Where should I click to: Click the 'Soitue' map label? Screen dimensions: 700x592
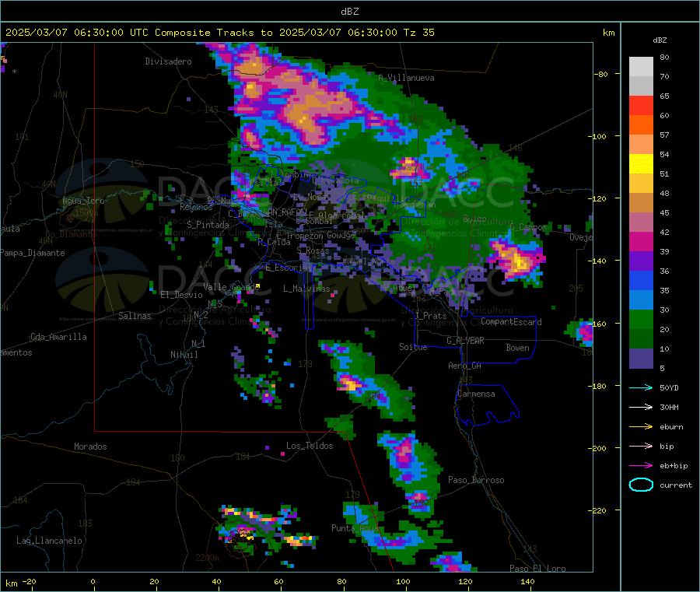coord(413,347)
